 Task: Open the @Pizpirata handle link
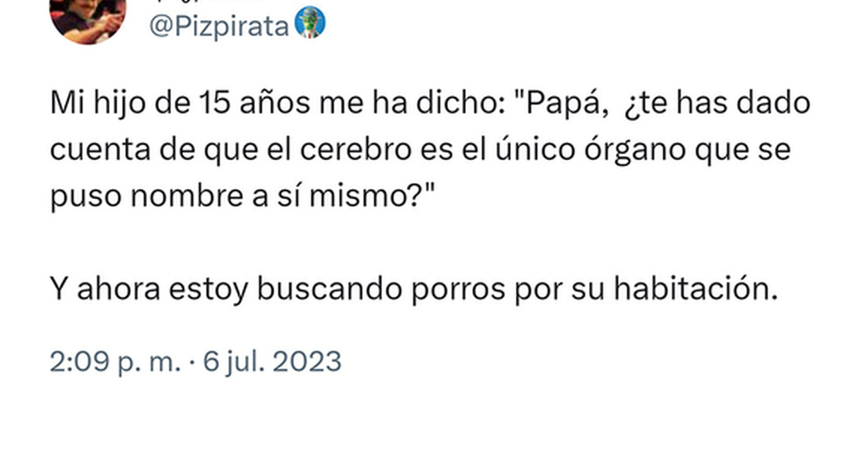tap(219, 27)
